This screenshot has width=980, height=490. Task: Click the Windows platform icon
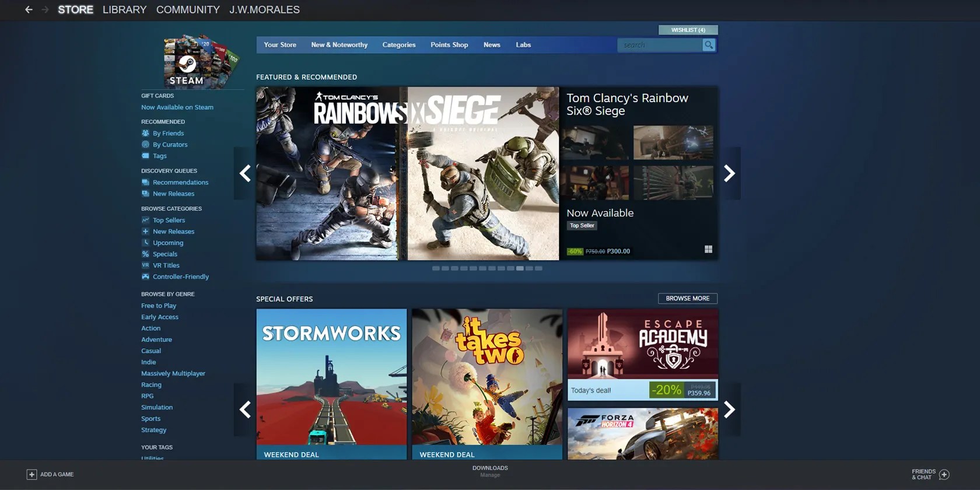click(x=708, y=250)
